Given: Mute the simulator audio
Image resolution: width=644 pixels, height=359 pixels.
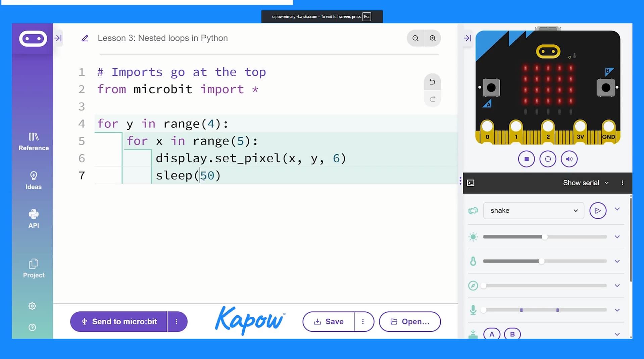Looking at the screenshot, I should (x=569, y=159).
